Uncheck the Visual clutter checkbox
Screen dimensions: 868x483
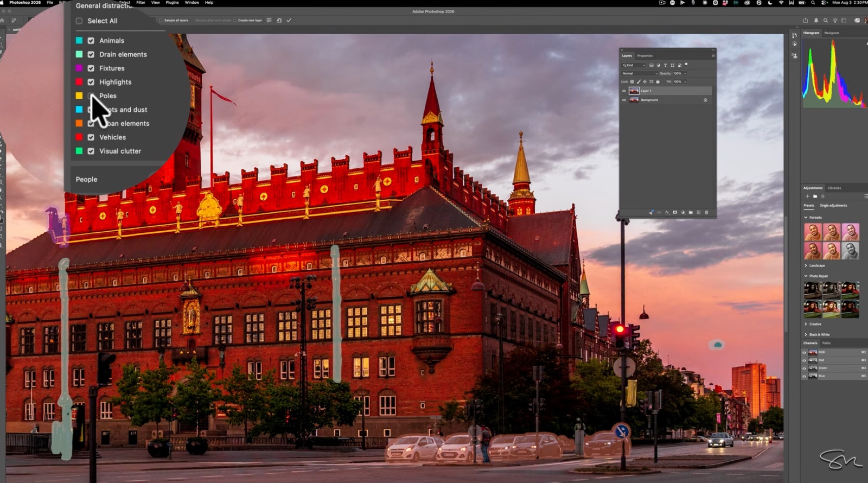[x=91, y=151]
